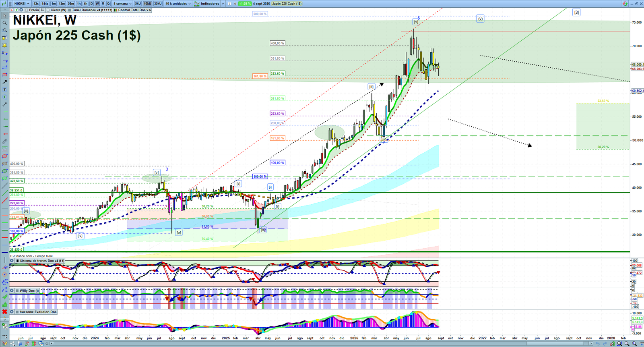Select the text T annotation tool
Viewport: 644px width, 347px height.
point(5,89)
